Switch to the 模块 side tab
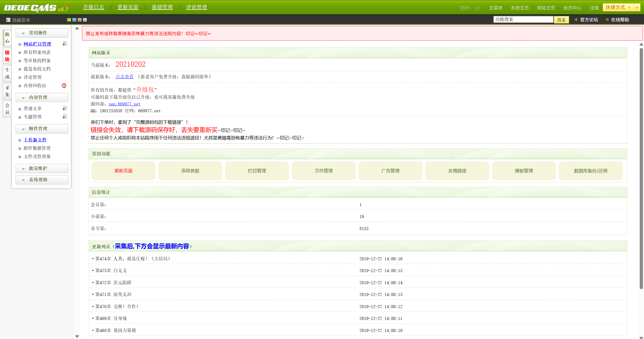The height and width of the screenshot is (339, 644). coord(7,56)
